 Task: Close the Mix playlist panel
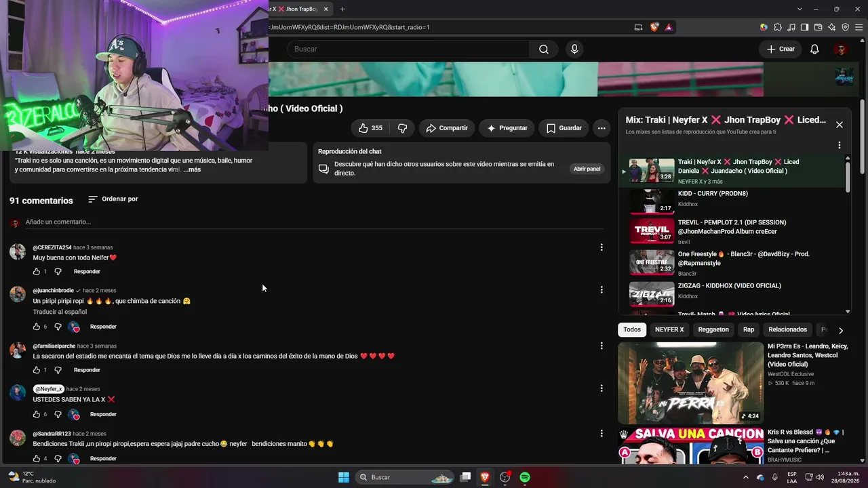pyautogui.click(x=839, y=125)
